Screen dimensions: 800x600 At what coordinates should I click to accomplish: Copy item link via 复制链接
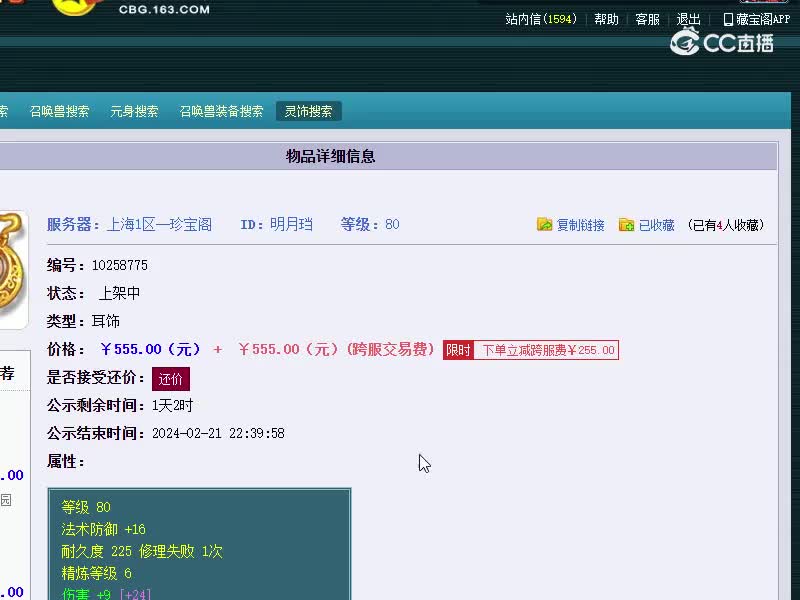pyautogui.click(x=581, y=225)
